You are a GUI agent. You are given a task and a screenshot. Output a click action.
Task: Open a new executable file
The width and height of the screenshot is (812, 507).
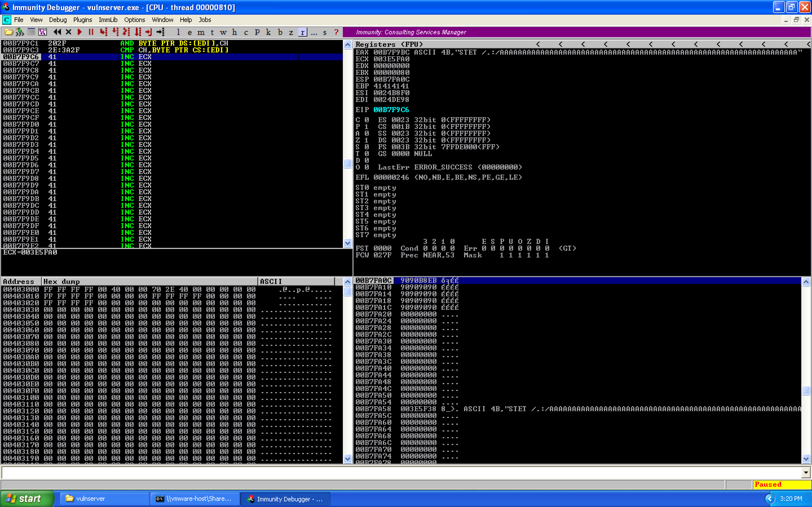point(8,32)
